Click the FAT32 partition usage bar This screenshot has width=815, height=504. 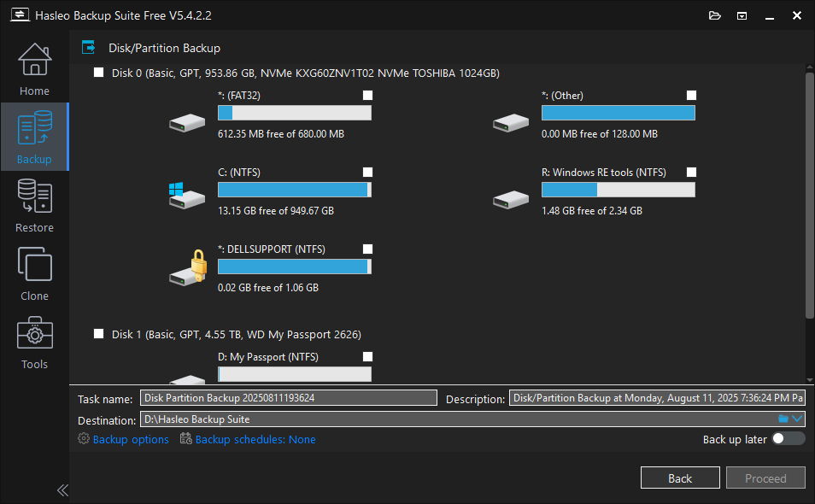coord(295,113)
